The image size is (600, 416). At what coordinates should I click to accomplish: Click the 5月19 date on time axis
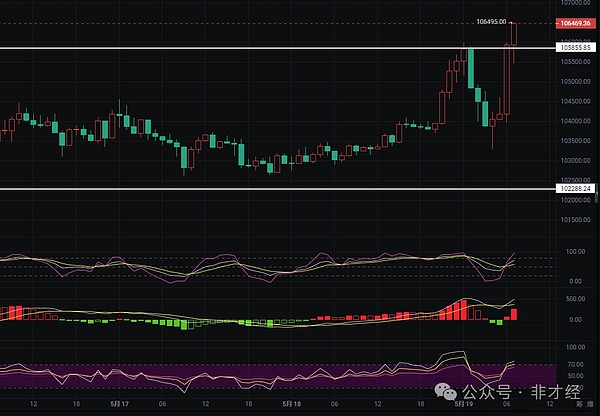pyautogui.click(x=464, y=406)
